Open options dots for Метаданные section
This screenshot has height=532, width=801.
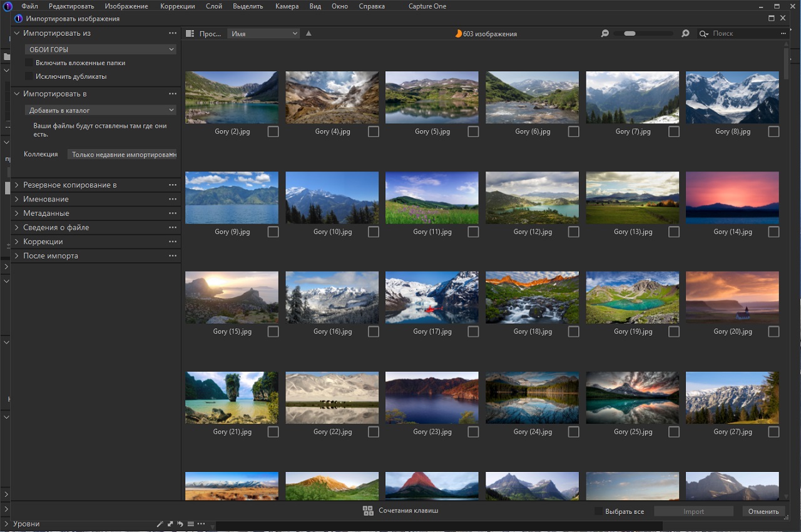pyautogui.click(x=173, y=213)
